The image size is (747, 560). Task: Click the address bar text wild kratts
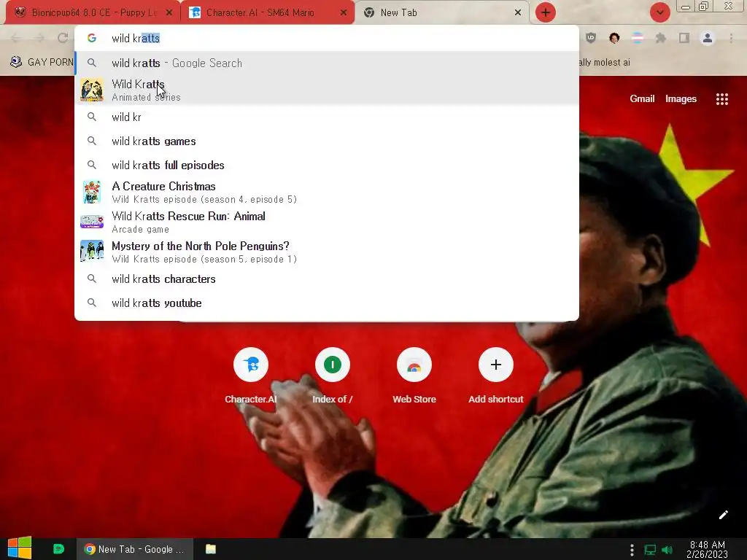pyautogui.click(x=136, y=38)
